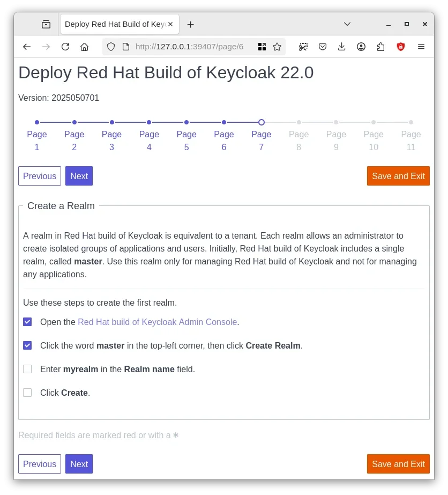Check the 'Enter myrealm' step checkbox

pos(27,369)
